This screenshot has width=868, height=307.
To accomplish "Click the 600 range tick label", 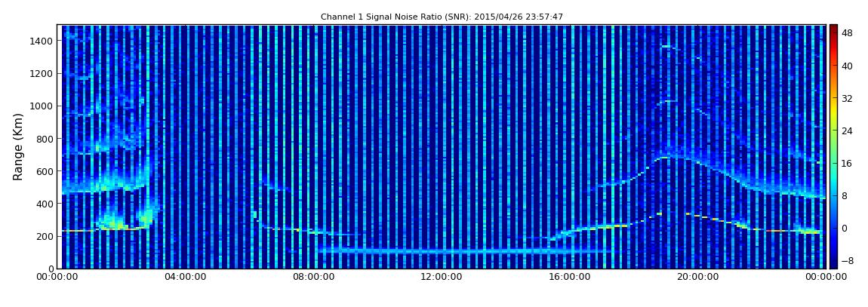I will (45, 171).
